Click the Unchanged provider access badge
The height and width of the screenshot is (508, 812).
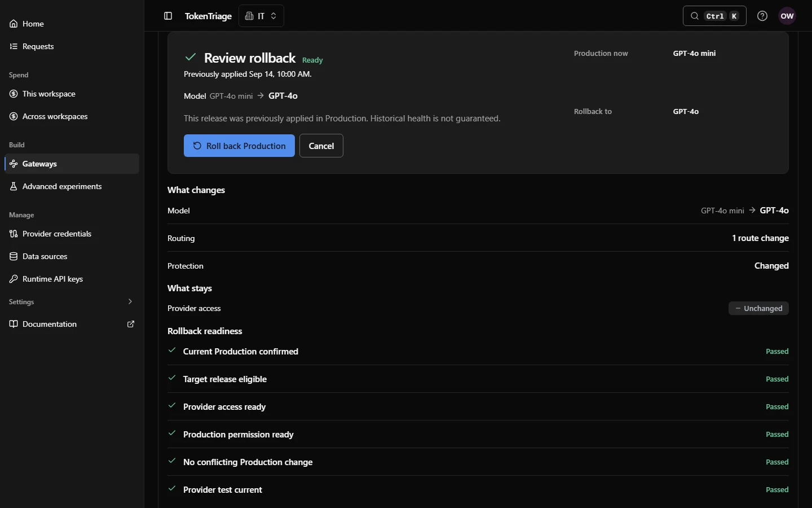[x=758, y=308]
